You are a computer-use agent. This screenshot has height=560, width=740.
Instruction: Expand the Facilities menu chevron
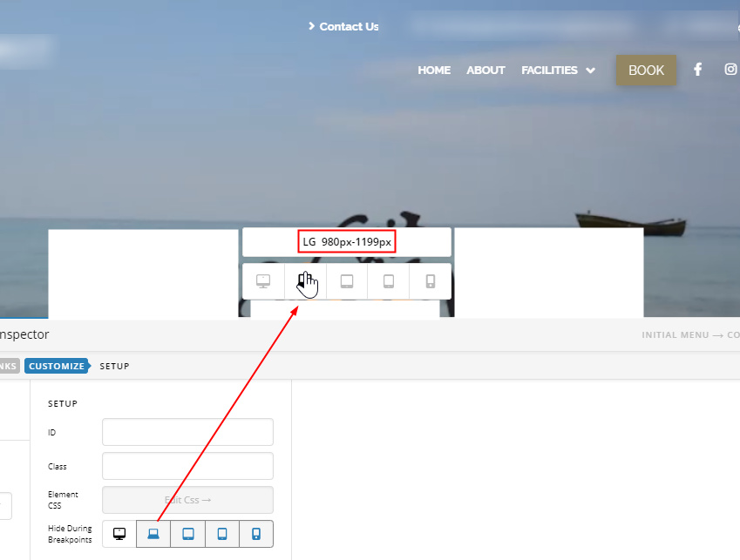click(591, 71)
